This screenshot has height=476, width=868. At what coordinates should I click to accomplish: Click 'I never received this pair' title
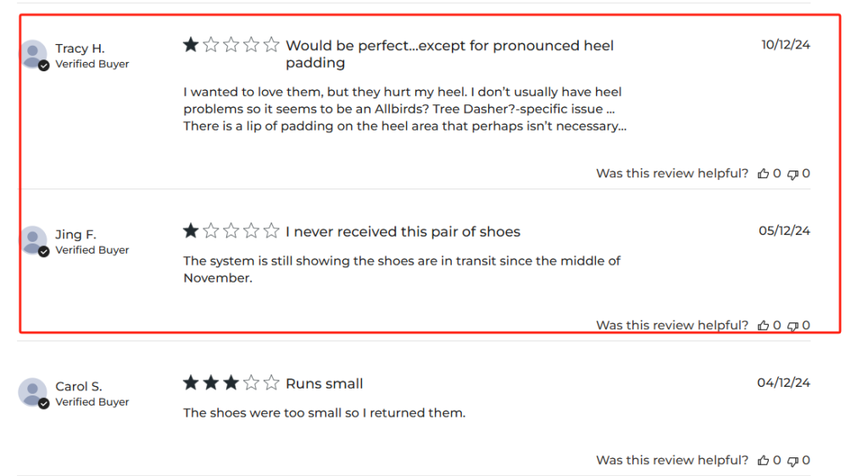coord(403,232)
